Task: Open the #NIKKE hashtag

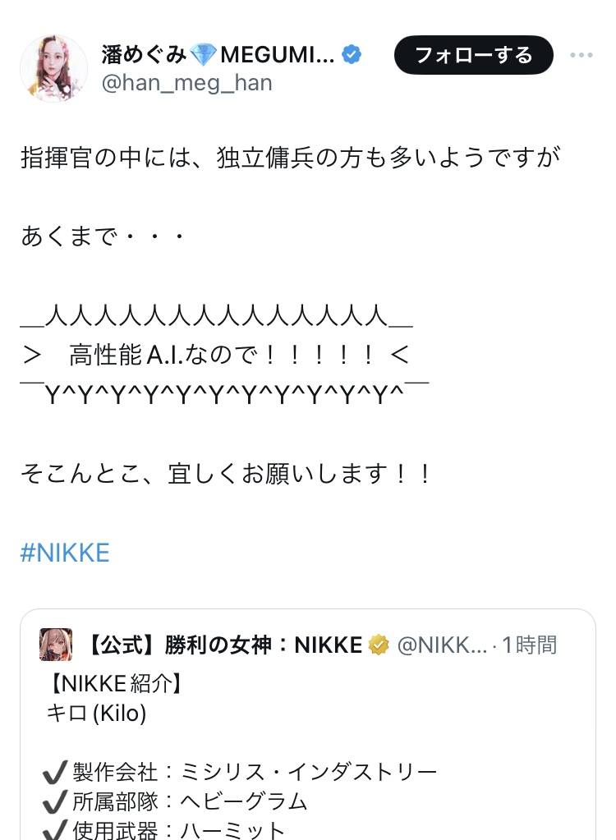Action: click(x=65, y=553)
